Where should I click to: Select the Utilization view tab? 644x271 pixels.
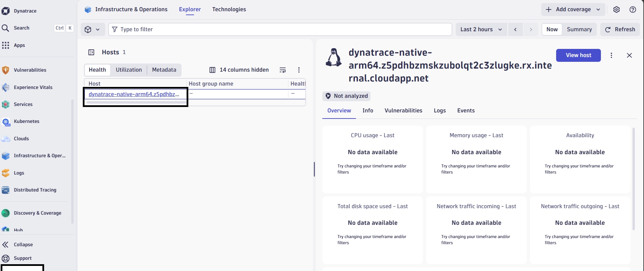129,70
